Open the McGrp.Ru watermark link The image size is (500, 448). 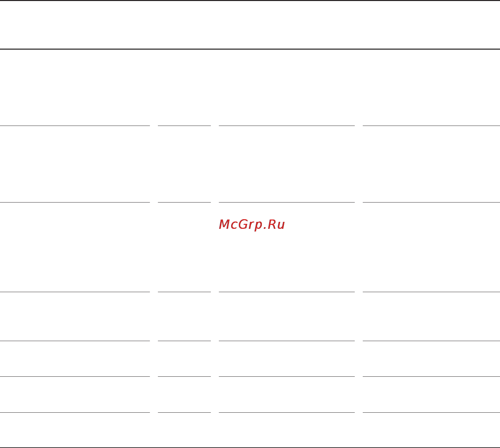pyautogui.click(x=252, y=225)
